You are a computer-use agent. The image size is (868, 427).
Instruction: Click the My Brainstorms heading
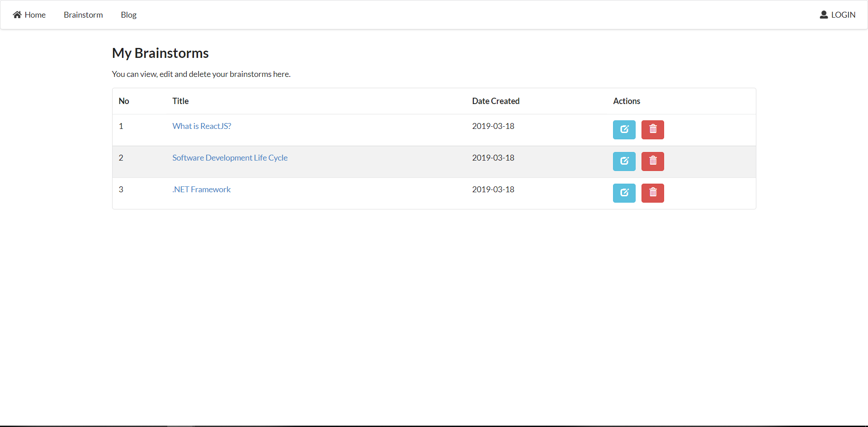pyautogui.click(x=160, y=53)
